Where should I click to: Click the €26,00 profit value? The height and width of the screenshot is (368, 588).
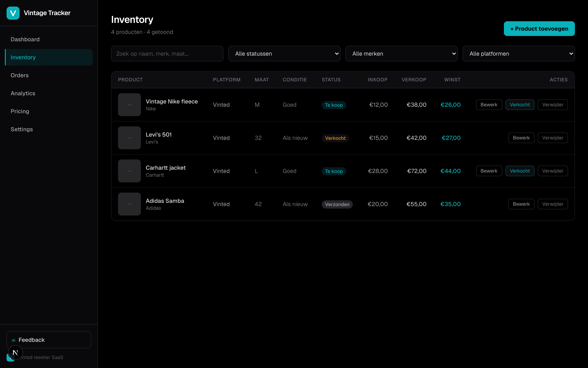[450, 105]
